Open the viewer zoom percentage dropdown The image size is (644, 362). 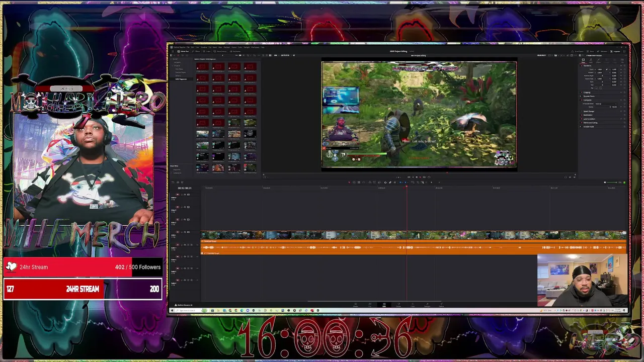pyautogui.click(x=276, y=55)
